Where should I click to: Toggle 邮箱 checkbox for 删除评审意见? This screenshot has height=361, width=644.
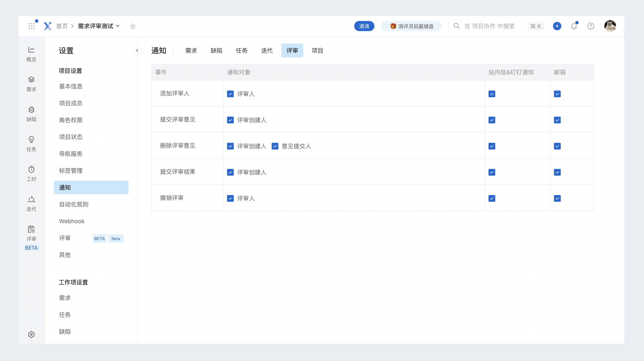click(x=557, y=146)
